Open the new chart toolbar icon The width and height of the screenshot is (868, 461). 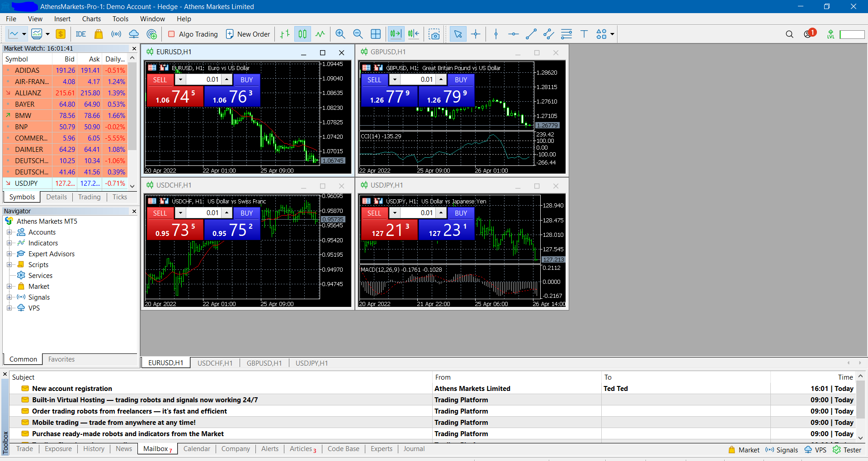(13, 34)
